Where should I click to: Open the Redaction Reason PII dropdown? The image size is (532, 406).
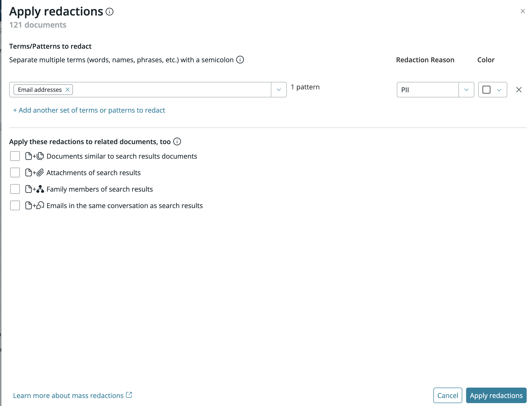(x=466, y=90)
